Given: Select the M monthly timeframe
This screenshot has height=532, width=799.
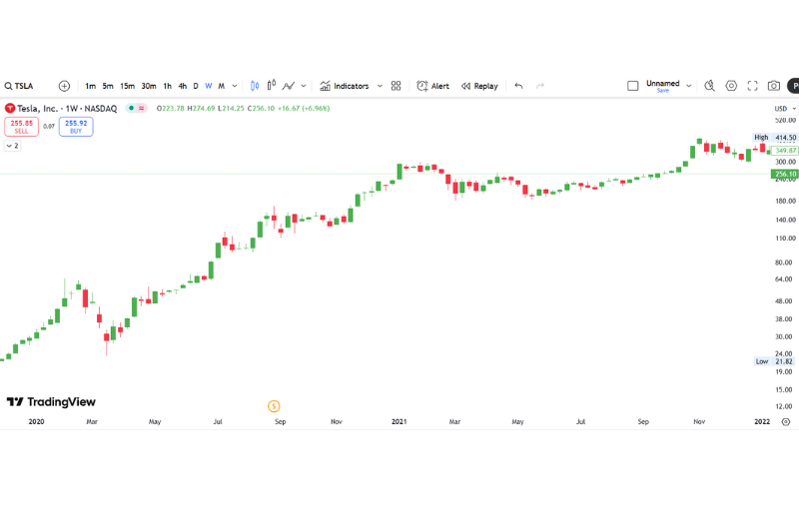Looking at the screenshot, I should [221, 86].
